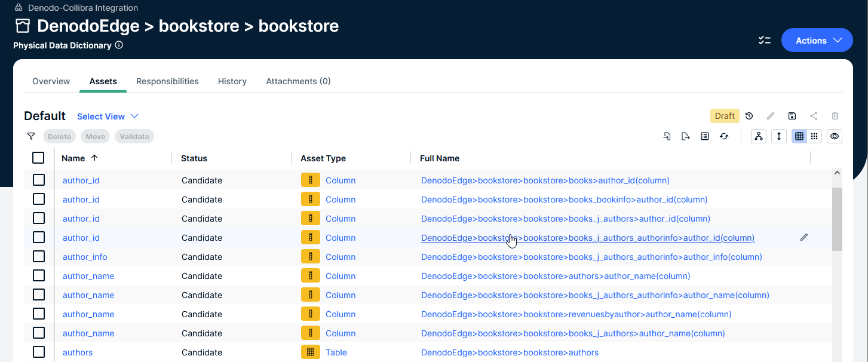The height and width of the screenshot is (362, 868).
Task: Select the tile dotted-grid view icon
Action: pos(814,136)
